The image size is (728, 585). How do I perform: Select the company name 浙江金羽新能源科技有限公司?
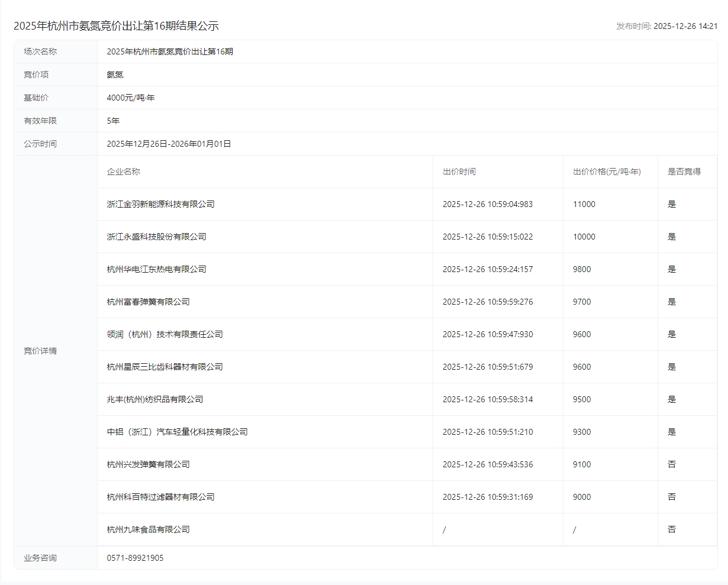click(x=160, y=204)
